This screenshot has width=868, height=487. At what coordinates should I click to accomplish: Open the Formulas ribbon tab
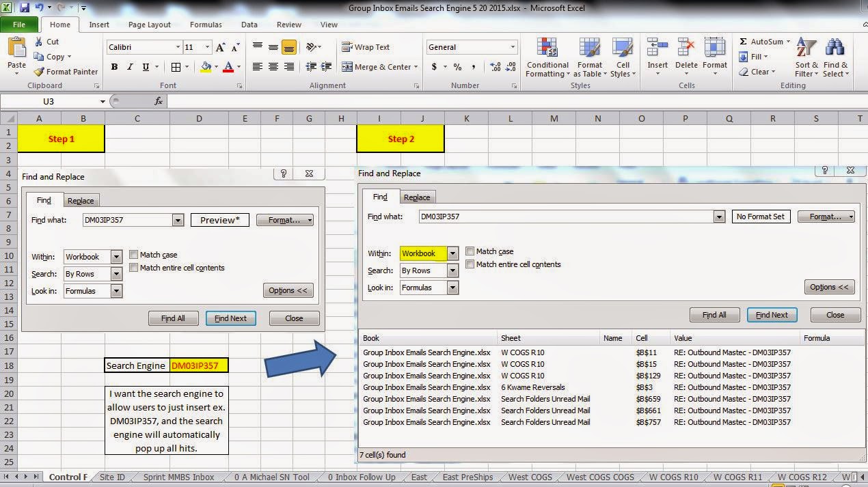click(x=205, y=24)
